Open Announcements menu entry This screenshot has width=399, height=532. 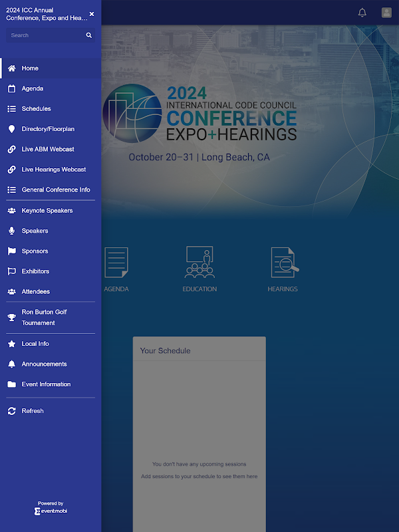[x=51, y=364]
